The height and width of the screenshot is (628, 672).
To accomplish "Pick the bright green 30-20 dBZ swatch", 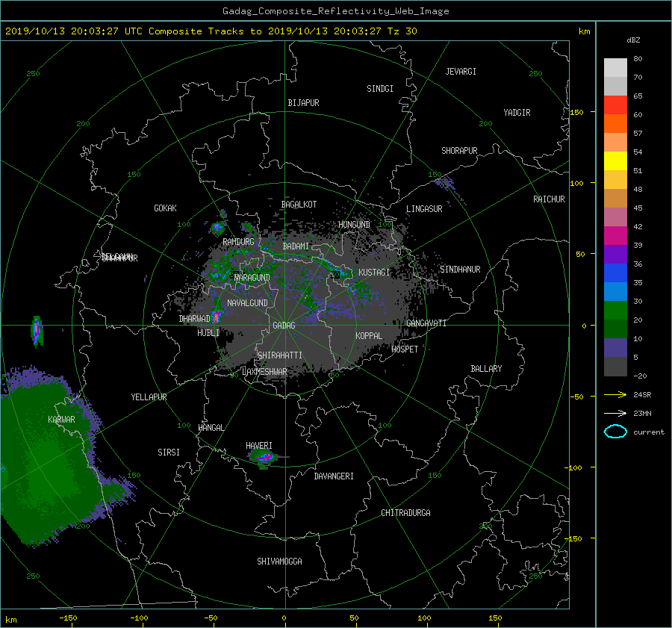I will pos(615,311).
